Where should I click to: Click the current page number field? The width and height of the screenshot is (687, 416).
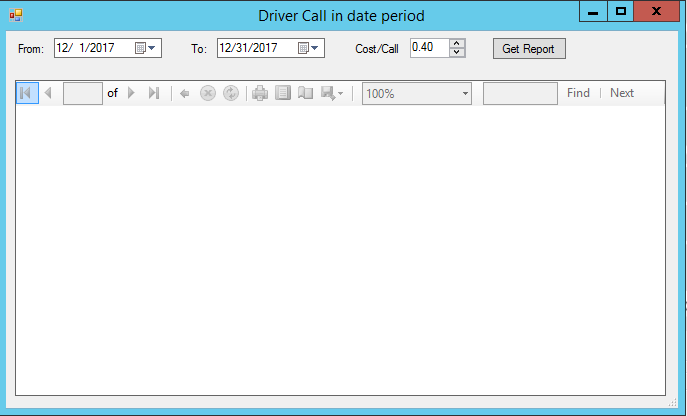pos(83,93)
